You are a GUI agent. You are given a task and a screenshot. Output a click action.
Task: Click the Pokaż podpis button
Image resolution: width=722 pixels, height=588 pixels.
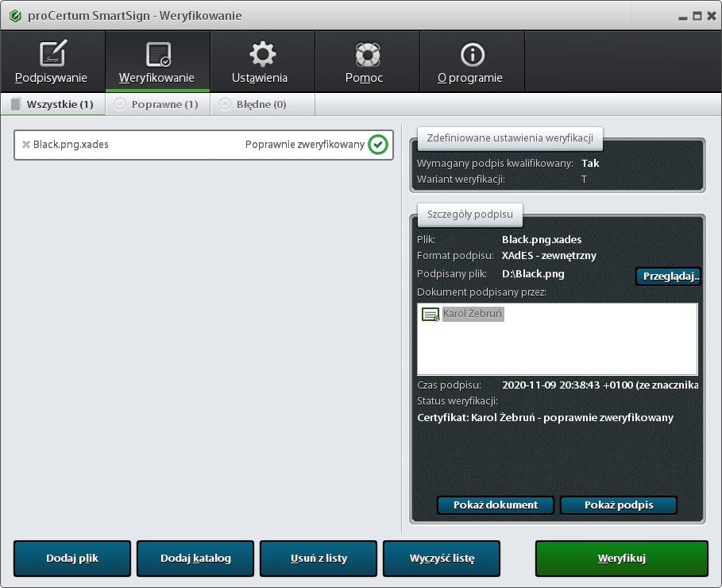(x=619, y=505)
